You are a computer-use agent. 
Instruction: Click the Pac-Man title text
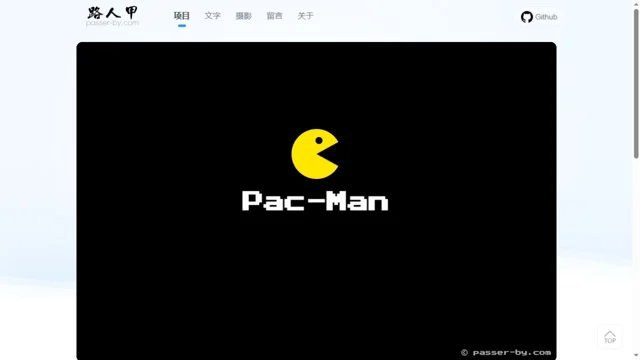click(315, 201)
